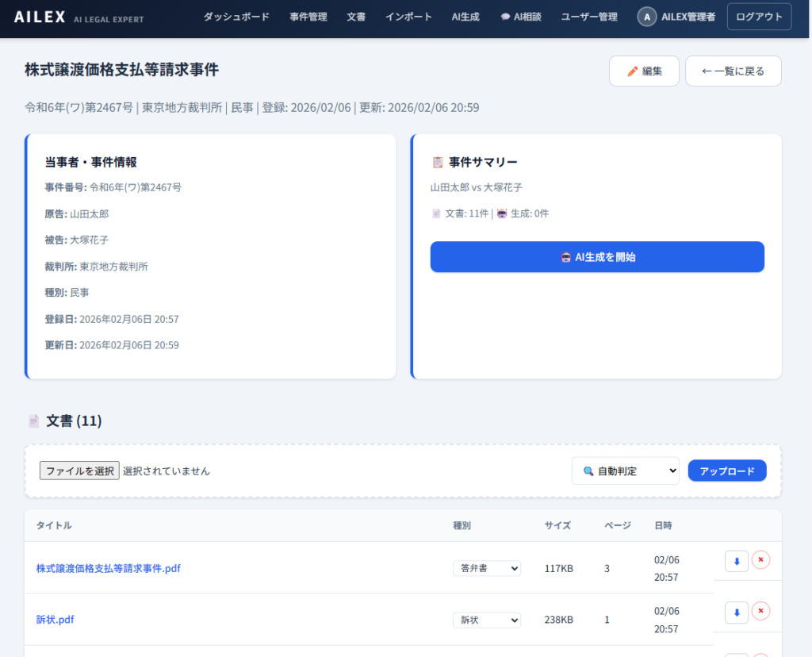Click the AILEX管理者 avatar icon
812x657 pixels.
point(647,17)
